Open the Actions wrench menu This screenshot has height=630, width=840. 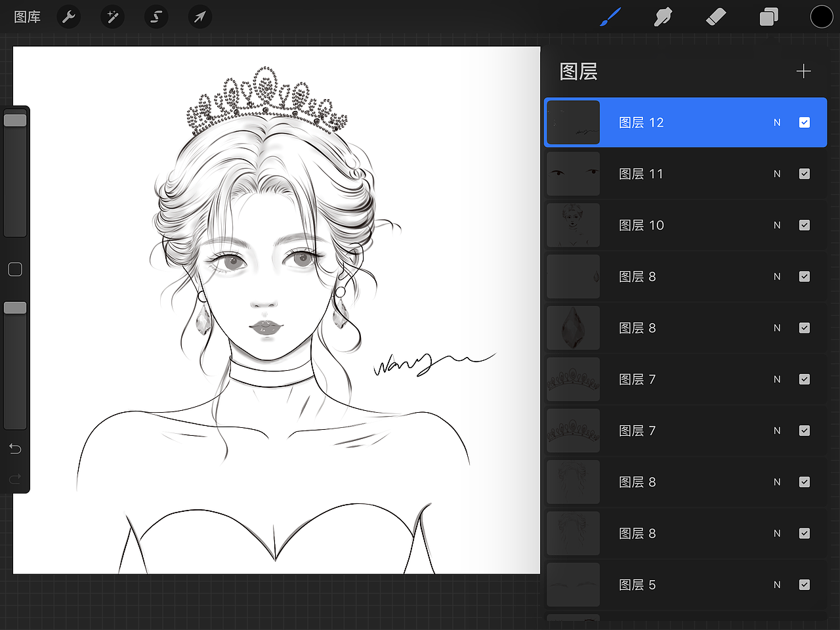pos(69,16)
